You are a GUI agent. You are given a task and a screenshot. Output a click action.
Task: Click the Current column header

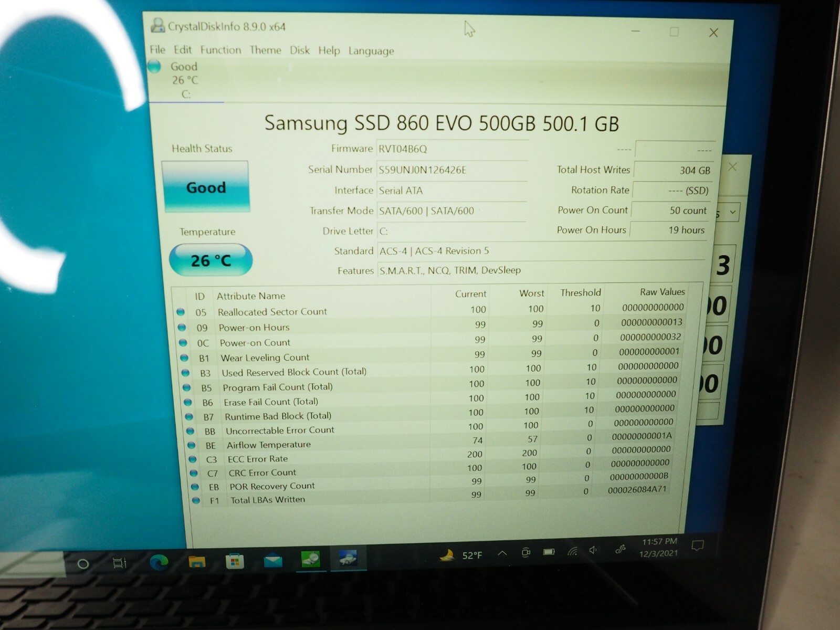[470, 294]
